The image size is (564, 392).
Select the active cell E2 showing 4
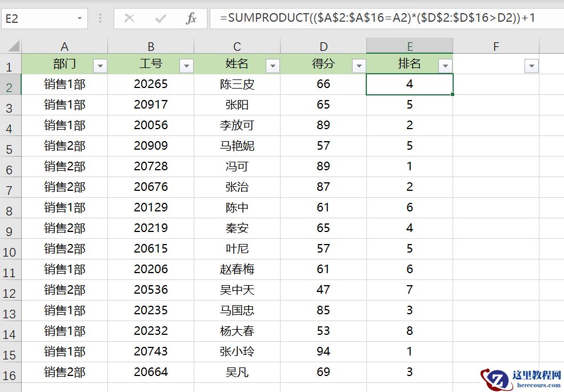tap(410, 85)
